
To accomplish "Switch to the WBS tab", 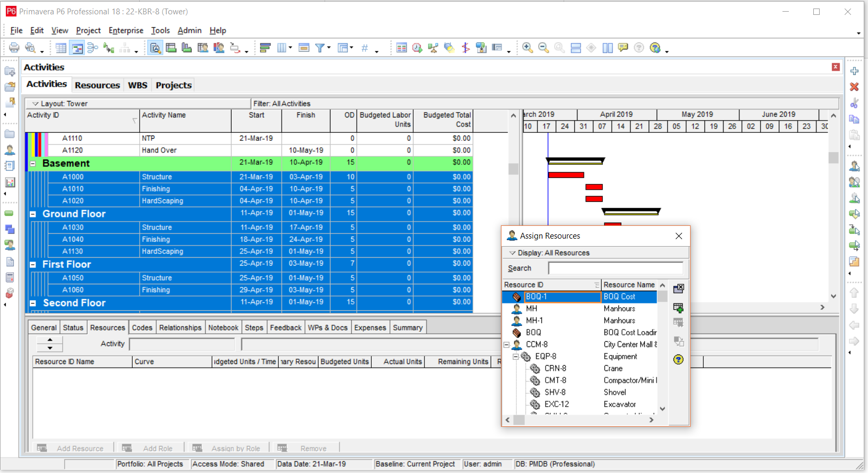I will 138,85.
